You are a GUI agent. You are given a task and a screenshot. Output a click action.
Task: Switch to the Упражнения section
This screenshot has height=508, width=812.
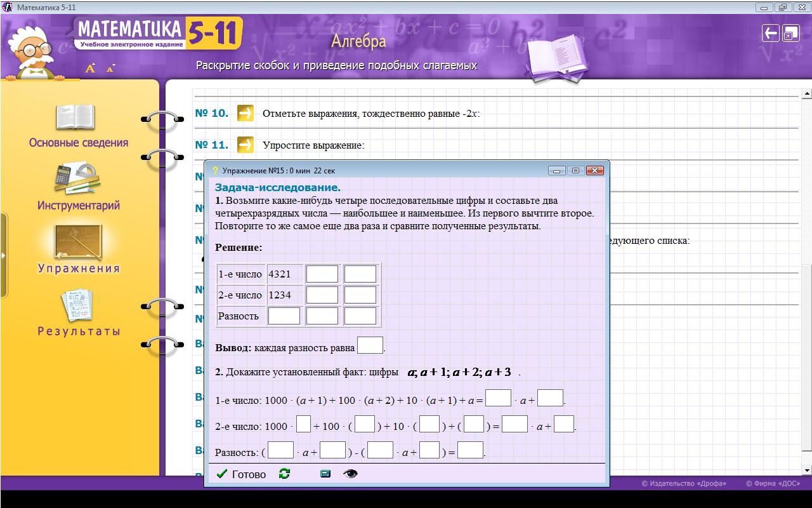point(78,250)
